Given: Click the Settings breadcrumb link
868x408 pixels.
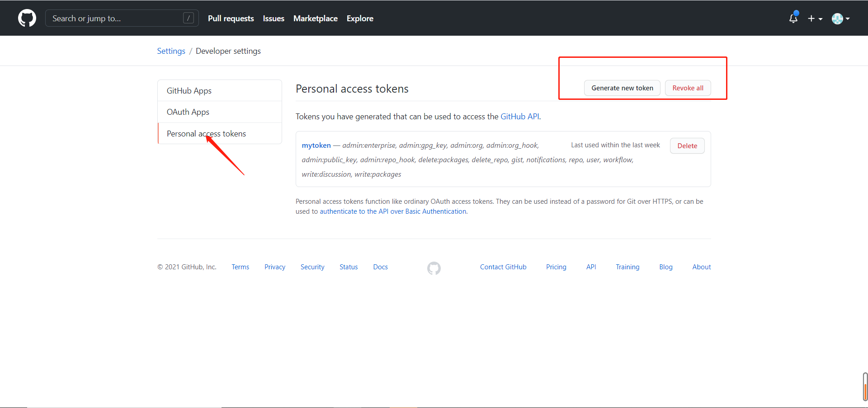Looking at the screenshot, I should [x=171, y=51].
